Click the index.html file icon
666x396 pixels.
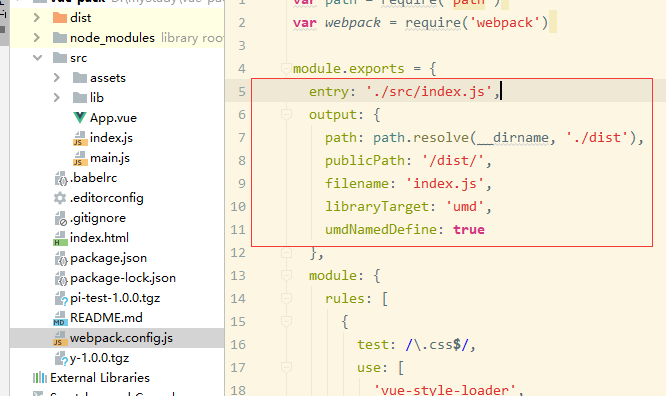[60, 238]
